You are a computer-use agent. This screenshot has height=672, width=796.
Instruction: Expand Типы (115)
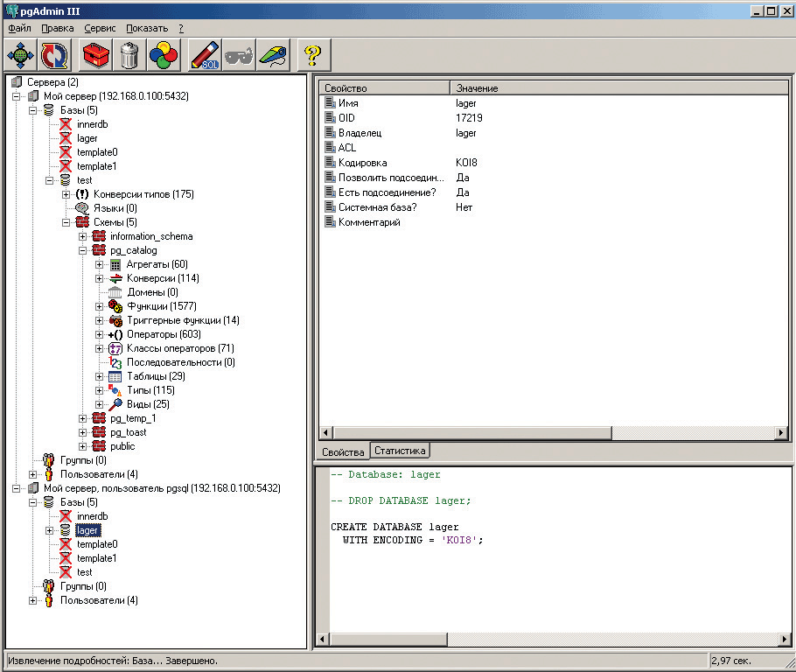point(100,390)
